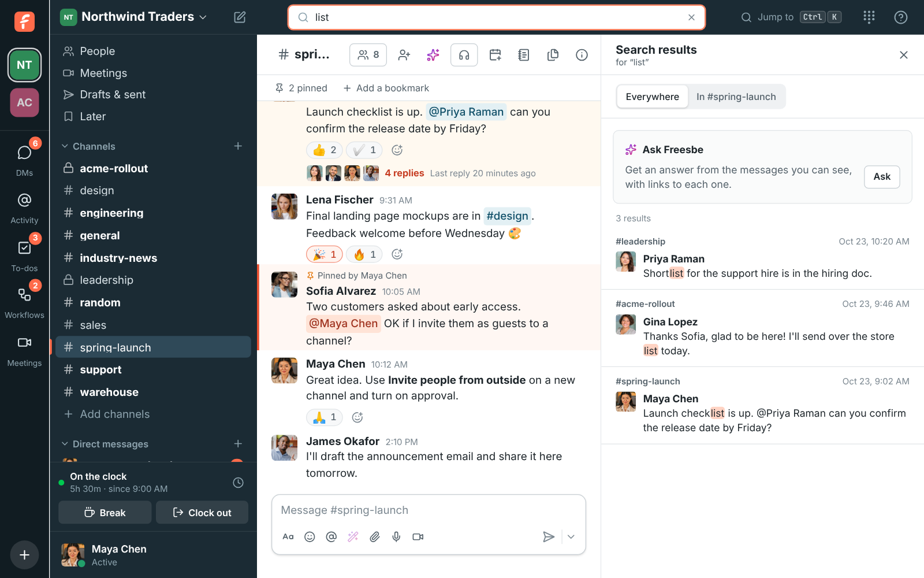Open the Priya Raman shortlist search result
The width and height of the screenshot is (924, 578).
pos(762,258)
